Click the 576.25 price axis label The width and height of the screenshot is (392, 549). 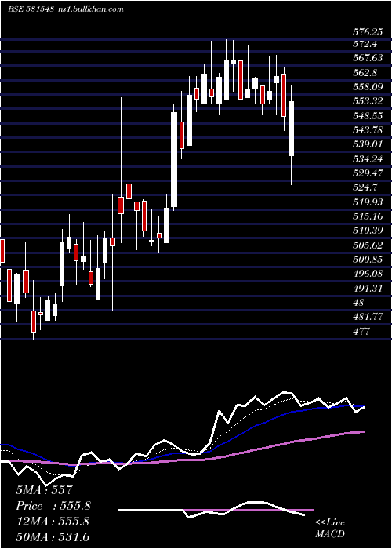click(368, 32)
